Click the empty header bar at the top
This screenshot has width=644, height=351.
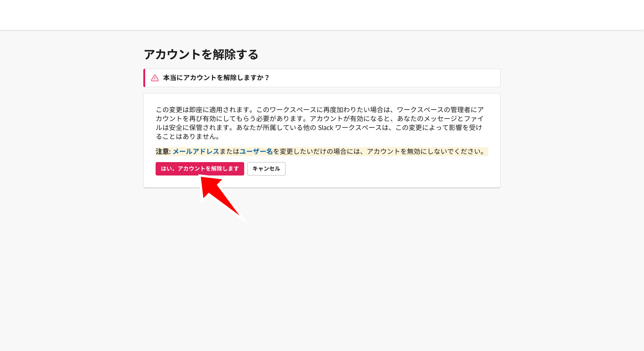322,15
